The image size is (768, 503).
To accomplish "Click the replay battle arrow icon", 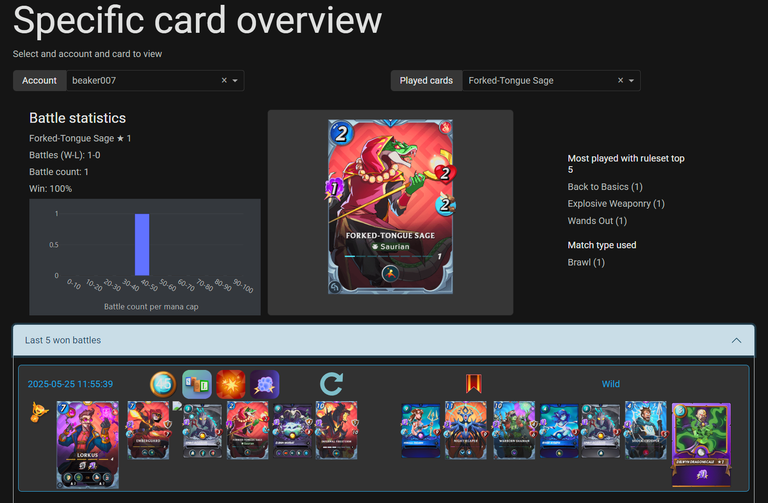I will click(332, 383).
